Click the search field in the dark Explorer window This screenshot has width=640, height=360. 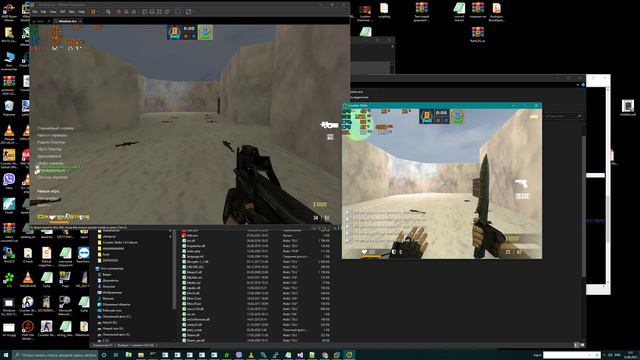pos(562,116)
